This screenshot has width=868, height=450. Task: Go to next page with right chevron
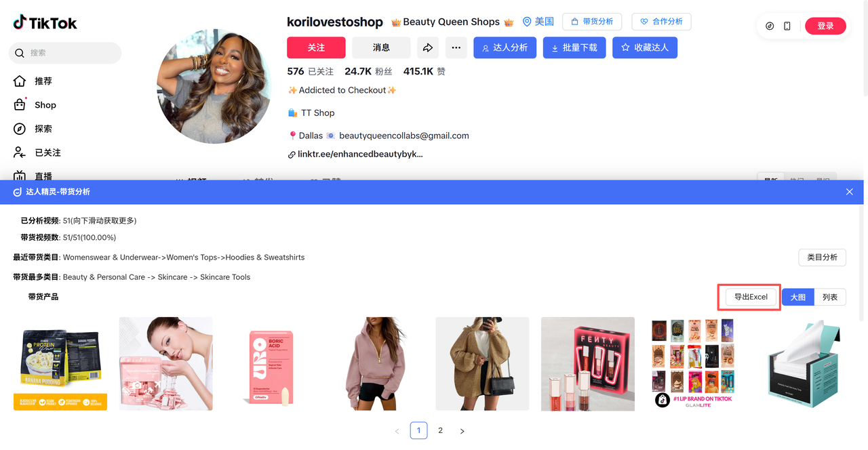click(462, 431)
